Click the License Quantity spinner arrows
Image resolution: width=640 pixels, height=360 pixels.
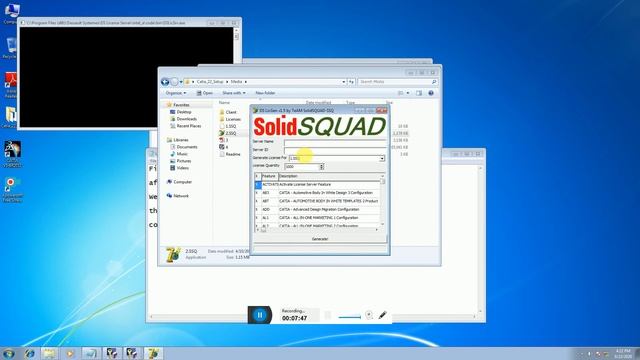pos(322,167)
